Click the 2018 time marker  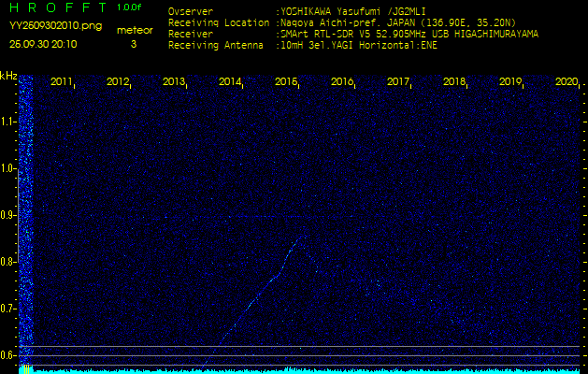454,82
